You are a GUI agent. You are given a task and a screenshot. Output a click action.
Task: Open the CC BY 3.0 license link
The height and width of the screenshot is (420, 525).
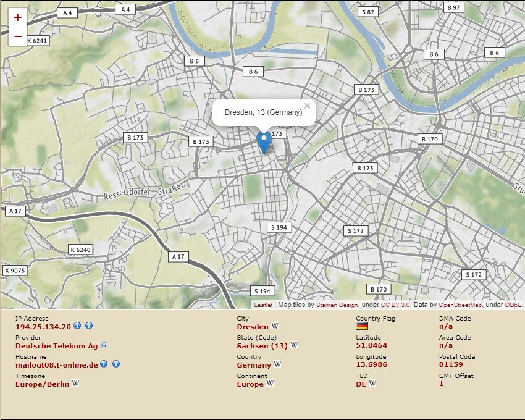point(396,305)
